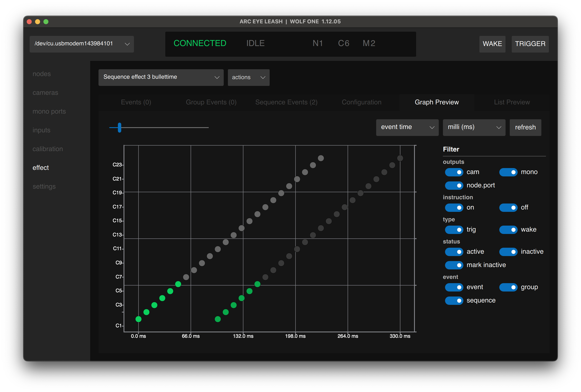Toggle the mark inactive switch
This screenshot has width=581, height=392.
pos(454,265)
